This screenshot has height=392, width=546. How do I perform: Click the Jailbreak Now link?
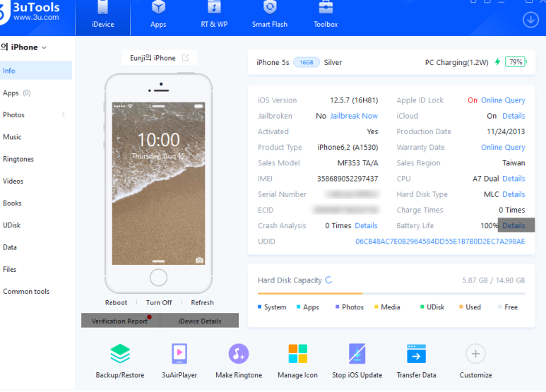(354, 116)
